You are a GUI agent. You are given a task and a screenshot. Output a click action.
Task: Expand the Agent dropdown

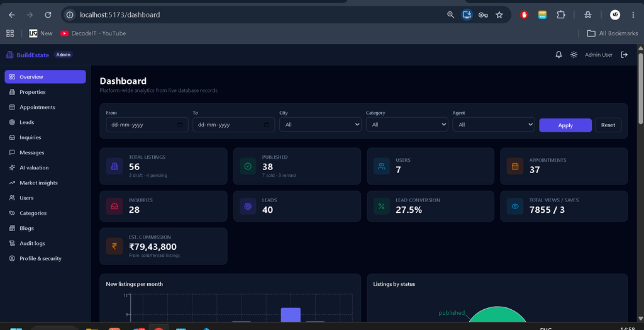494,125
